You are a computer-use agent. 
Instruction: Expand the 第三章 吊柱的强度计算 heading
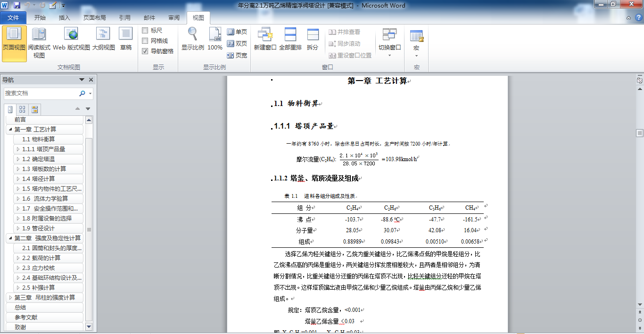point(10,298)
